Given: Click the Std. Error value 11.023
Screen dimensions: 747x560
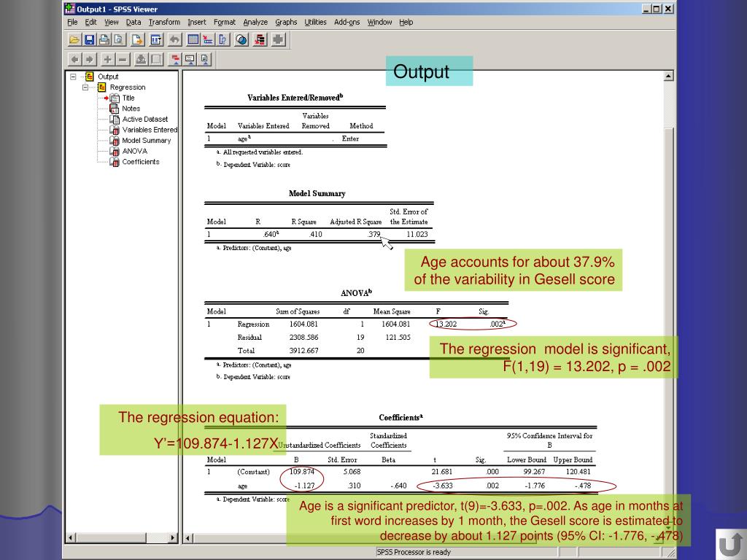Looking at the screenshot, I should point(417,234).
